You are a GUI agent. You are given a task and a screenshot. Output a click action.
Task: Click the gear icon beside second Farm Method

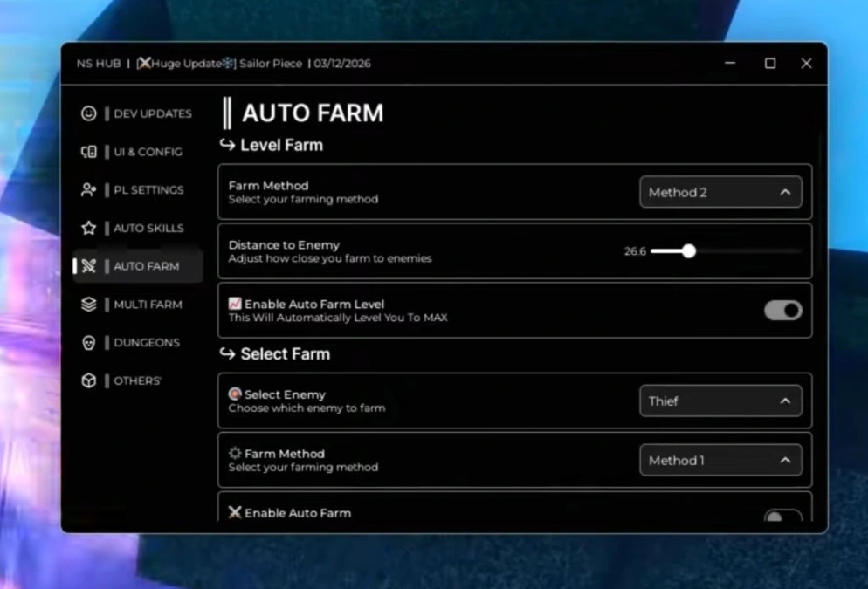[x=235, y=453]
